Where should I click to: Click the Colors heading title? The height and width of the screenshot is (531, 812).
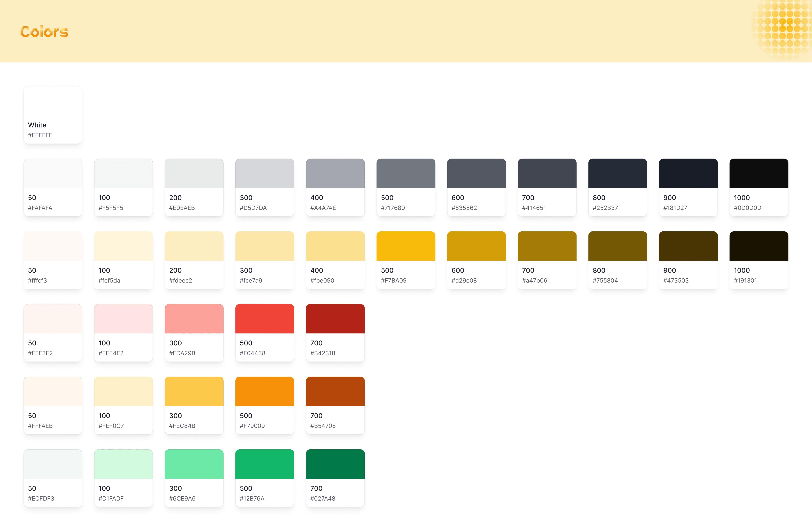(44, 32)
